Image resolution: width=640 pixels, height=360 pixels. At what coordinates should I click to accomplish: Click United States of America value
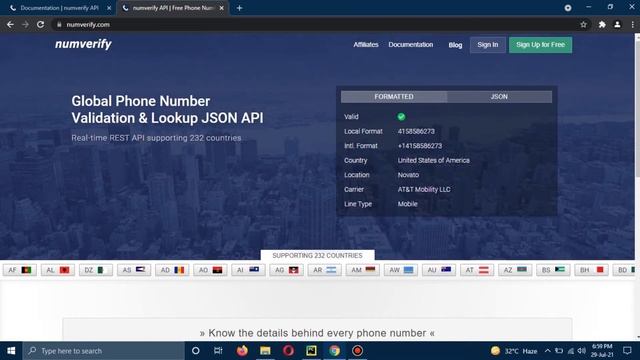(433, 160)
